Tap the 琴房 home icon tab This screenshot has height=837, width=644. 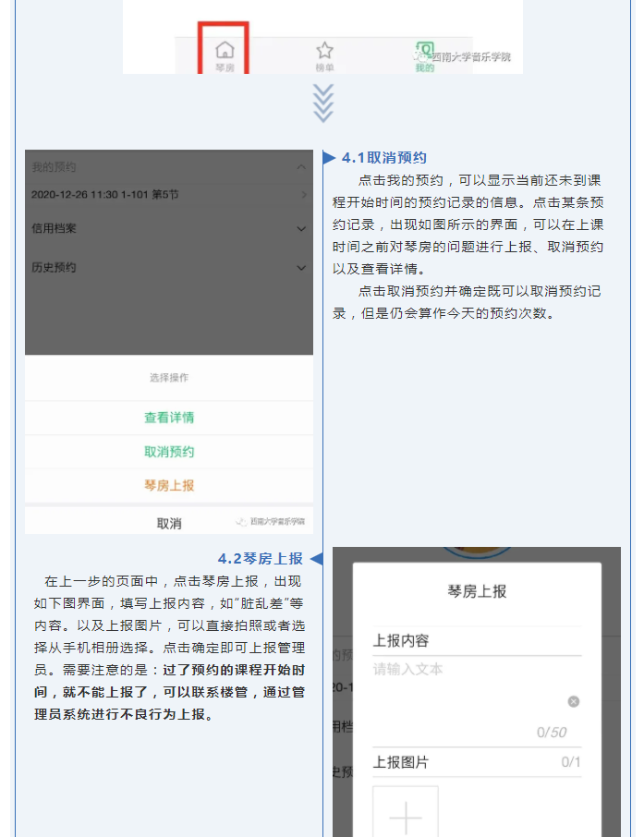[225, 55]
